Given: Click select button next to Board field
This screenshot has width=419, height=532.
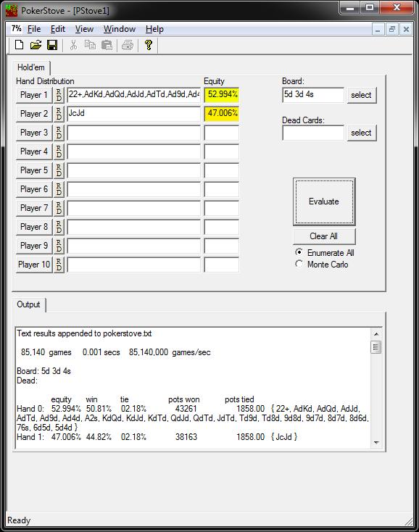Looking at the screenshot, I should [361, 95].
